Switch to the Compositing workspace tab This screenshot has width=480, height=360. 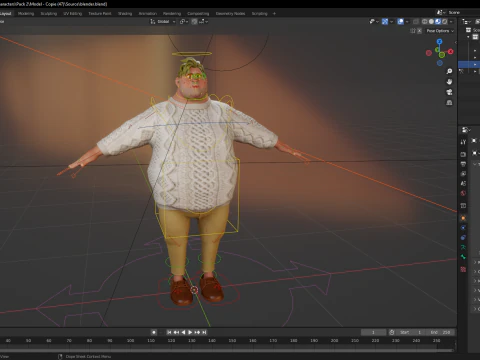tap(198, 14)
